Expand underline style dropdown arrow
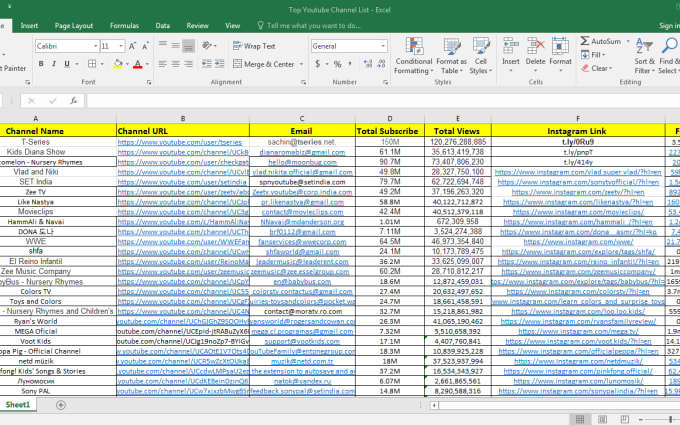The width and height of the screenshot is (680, 425). (x=77, y=64)
